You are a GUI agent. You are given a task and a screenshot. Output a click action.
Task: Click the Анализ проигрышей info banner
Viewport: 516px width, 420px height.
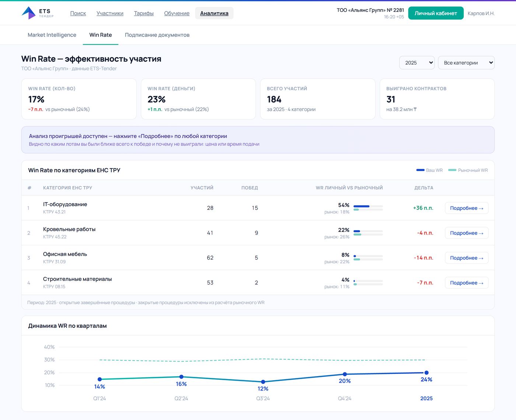pyautogui.click(x=258, y=140)
